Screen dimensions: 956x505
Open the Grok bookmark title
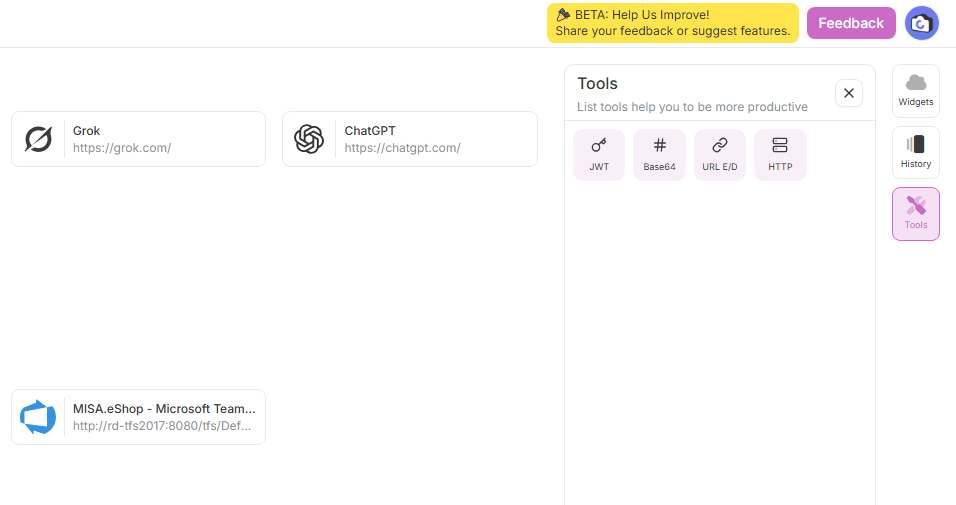[x=87, y=131]
